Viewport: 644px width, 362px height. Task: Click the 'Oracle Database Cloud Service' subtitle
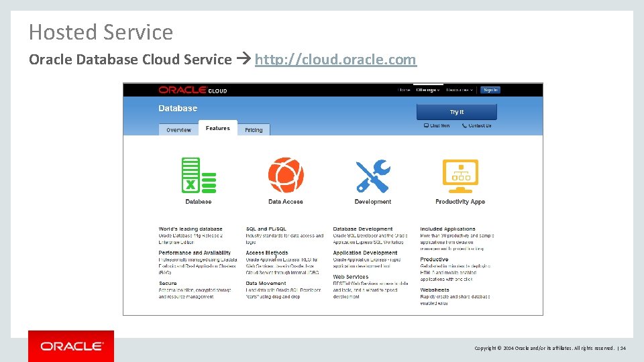click(x=130, y=60)
